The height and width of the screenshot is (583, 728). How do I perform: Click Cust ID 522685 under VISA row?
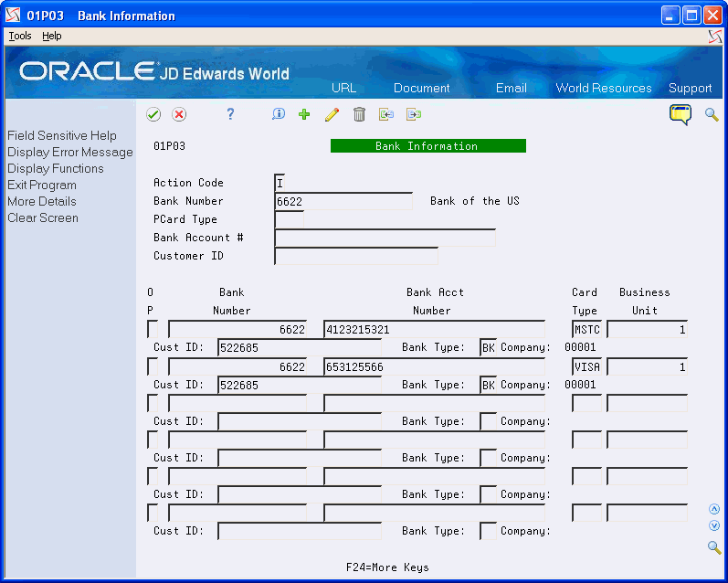coord(300,385)
